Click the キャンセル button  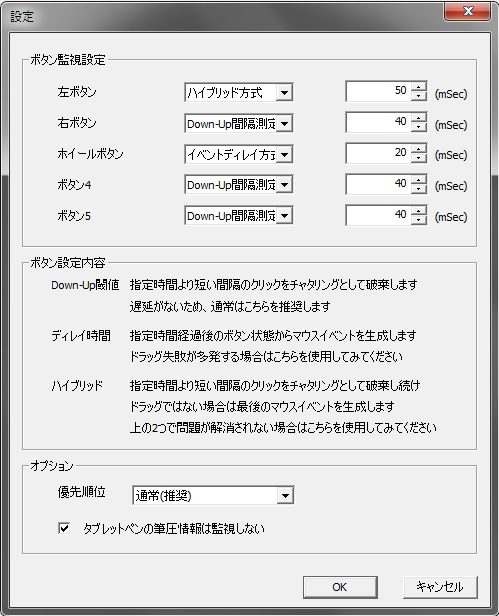point(440,587)
